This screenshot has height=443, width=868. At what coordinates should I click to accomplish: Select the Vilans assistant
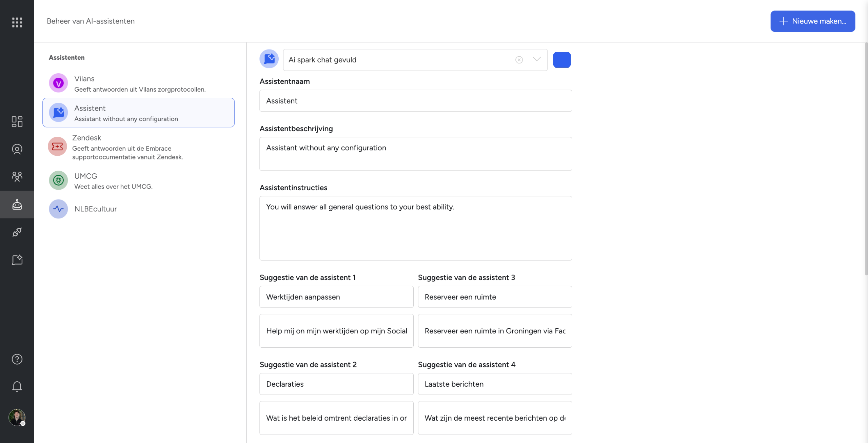[x=138, y=83]
